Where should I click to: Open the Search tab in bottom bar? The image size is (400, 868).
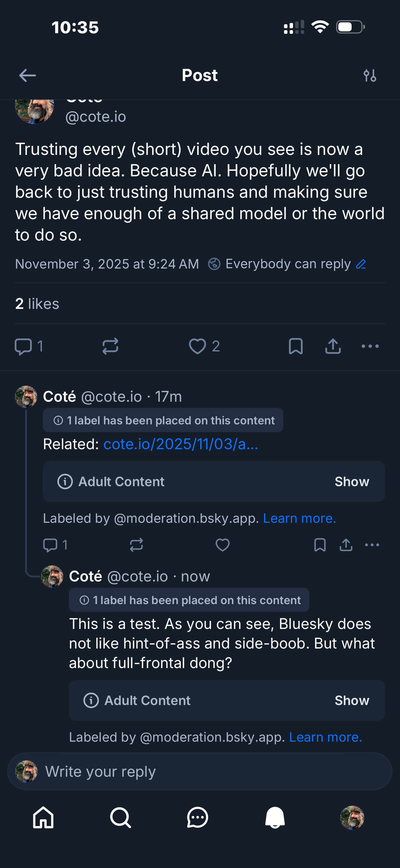tap(120, 817)
